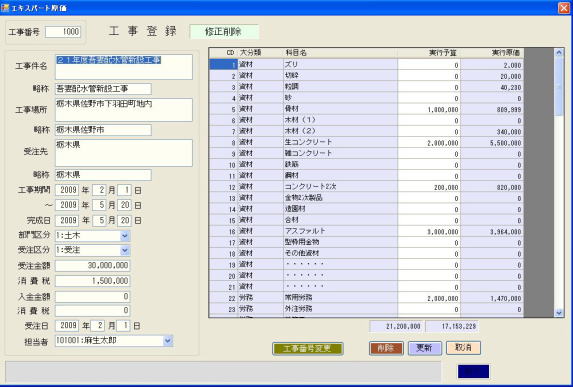Image resolution: width=573 pixels, height=387 pixels.
Task: Click the 実行予算 column header
Action: [x=429, y=53]
